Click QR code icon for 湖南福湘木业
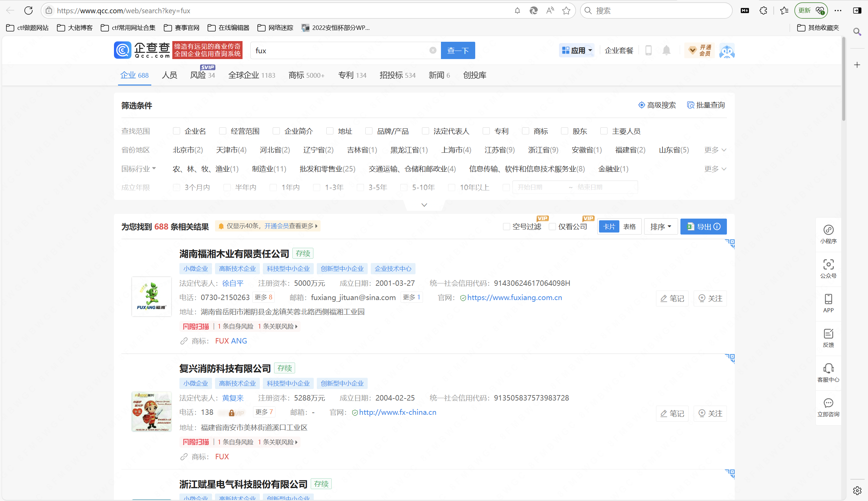Screen dimensions: 868x501 (730, 244)
